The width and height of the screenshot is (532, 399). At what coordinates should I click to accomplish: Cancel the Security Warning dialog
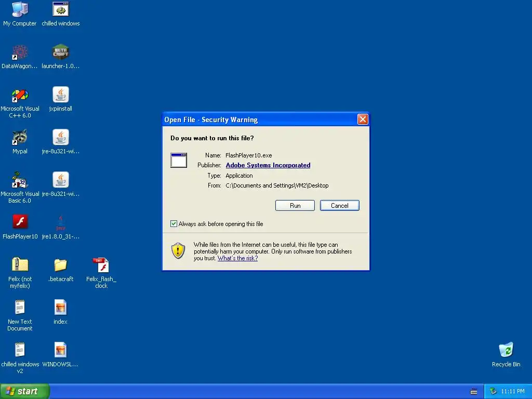pos(340,206)
